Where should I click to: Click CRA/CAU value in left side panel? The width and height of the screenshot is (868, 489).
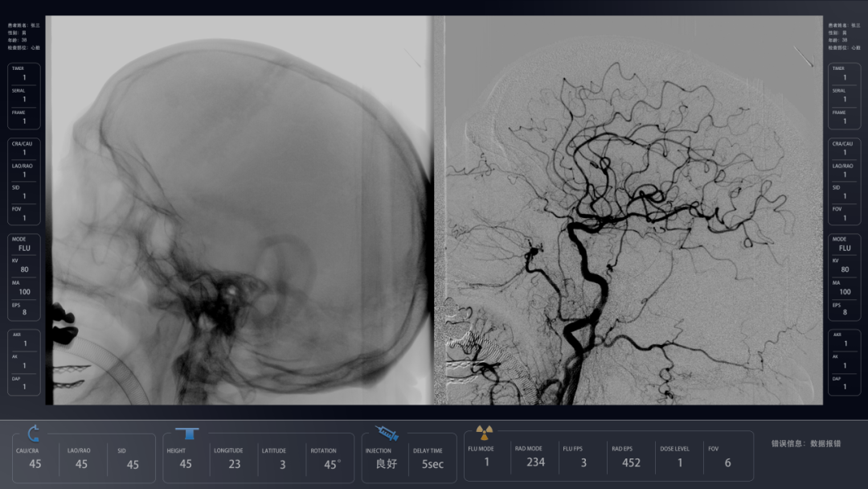(24, 152)
